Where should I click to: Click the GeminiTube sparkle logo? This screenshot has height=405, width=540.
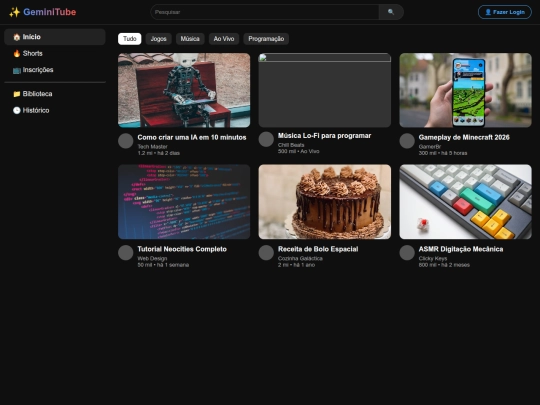[x=42, y=12]
